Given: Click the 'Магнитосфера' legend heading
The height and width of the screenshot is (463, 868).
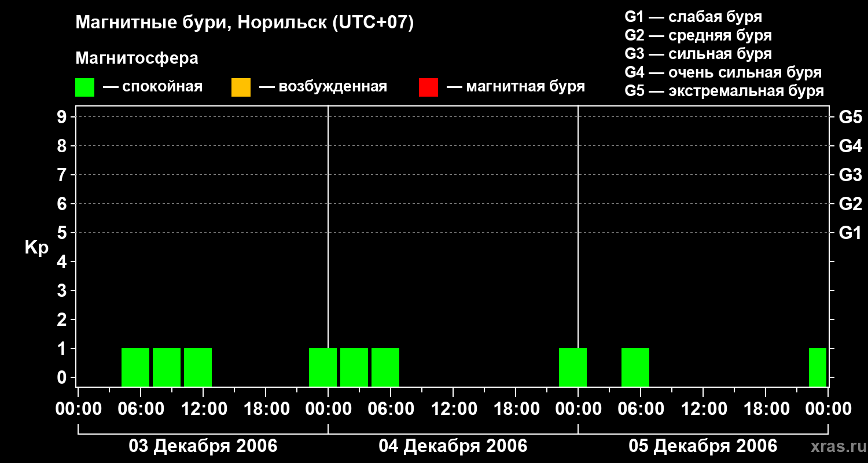Looking at the screenshot, I should 137,58.
